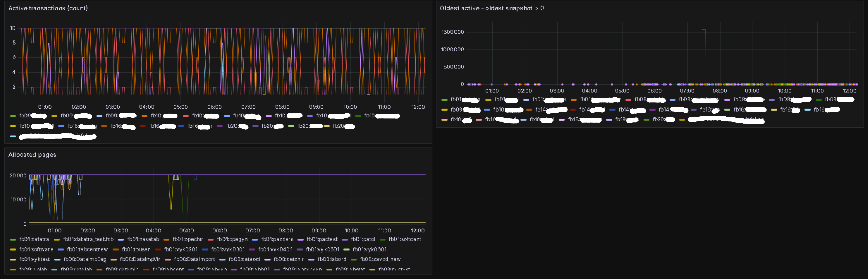The image size is (868, 279).
Task: Click the fb08:DataImpEeg color swatch
Action: [57, 260]
